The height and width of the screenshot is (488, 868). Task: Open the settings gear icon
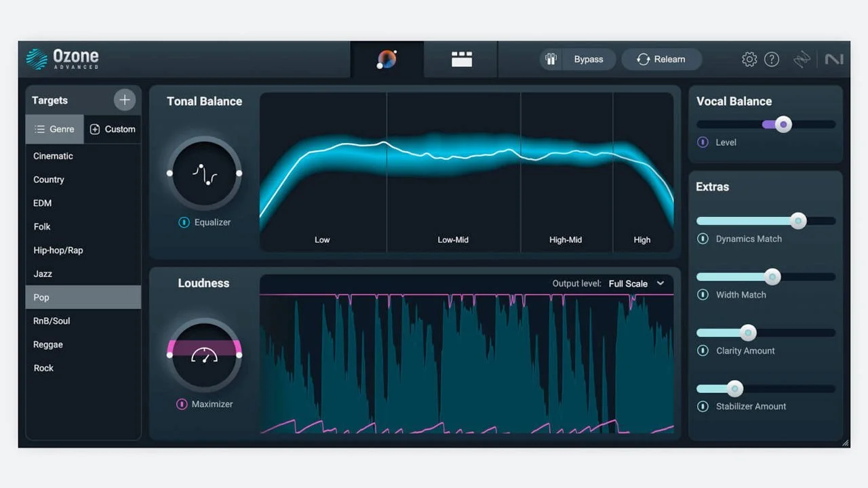coord(749,59)
